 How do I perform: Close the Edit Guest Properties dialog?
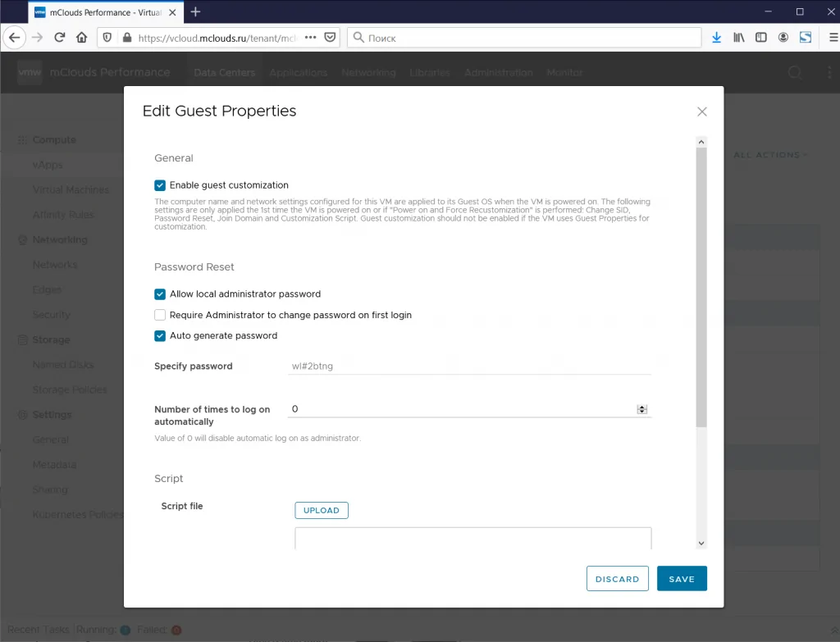[x=702, y=112]
